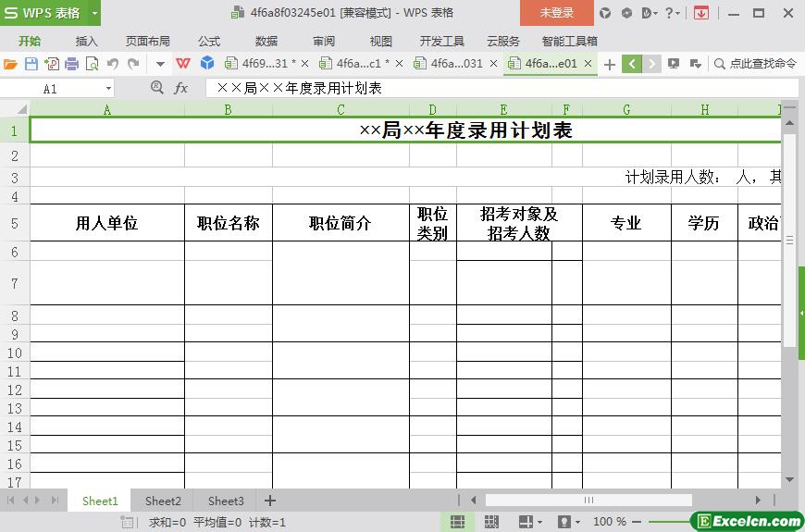Select row 7 header
805x532 pixels.
(15, 283)
